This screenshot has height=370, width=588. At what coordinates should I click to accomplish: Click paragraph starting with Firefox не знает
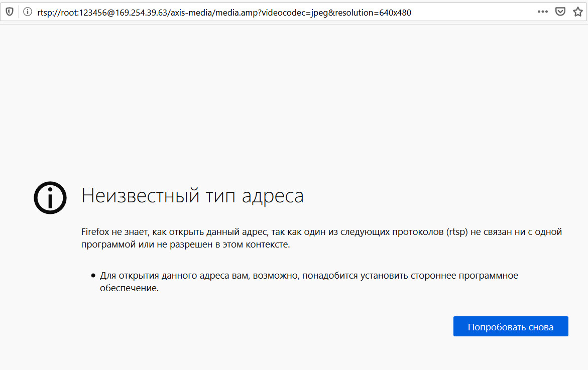(321, 238)
